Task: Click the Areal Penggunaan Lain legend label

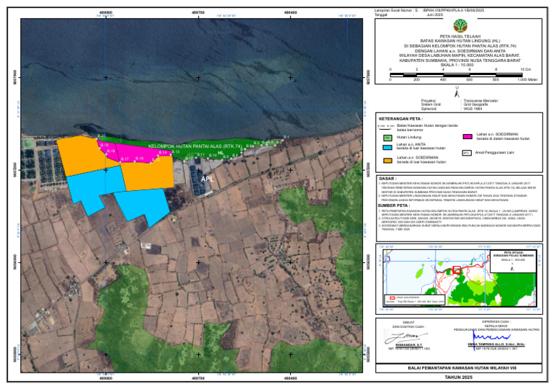Action: click(x=495, y=153)
